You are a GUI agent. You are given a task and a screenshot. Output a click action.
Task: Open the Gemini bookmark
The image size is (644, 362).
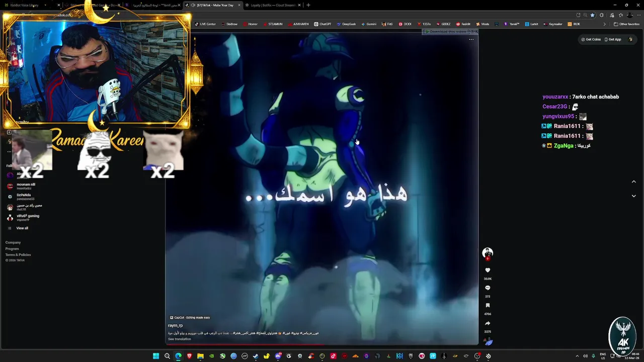(369, 24)
